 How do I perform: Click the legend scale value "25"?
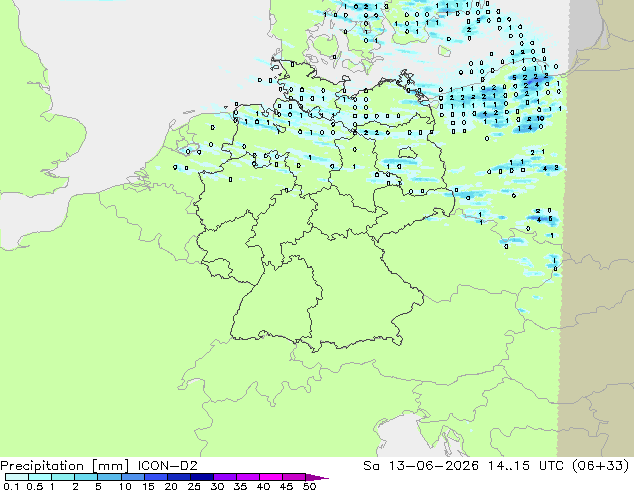pyautogui.click(x=194, y=486)
